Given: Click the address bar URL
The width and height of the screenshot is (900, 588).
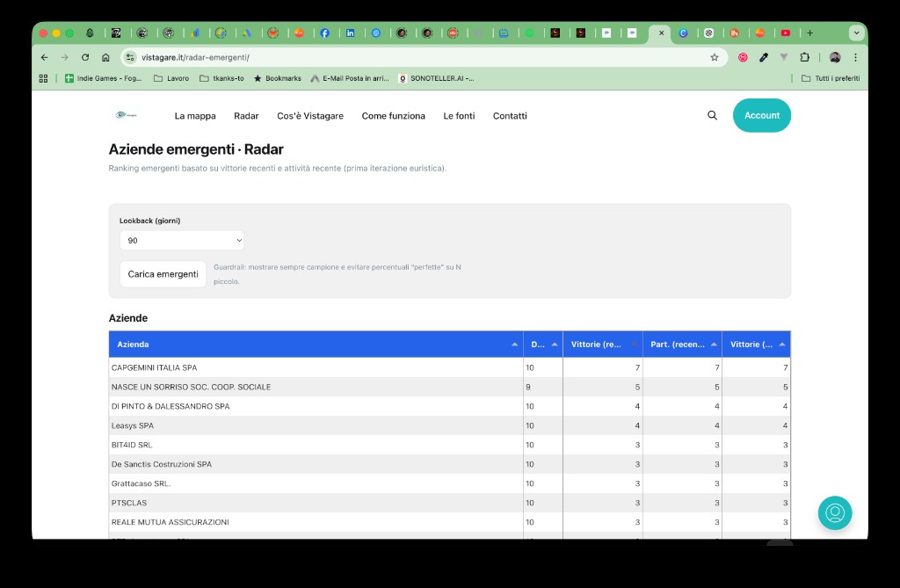Looking at the screenshot, I should point(195,57).
